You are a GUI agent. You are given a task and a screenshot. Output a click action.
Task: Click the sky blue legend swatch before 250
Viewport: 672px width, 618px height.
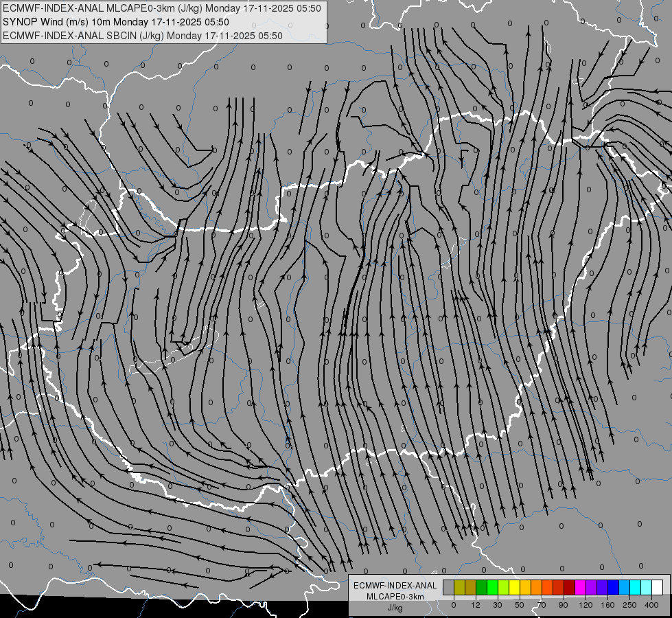point(625,587)
